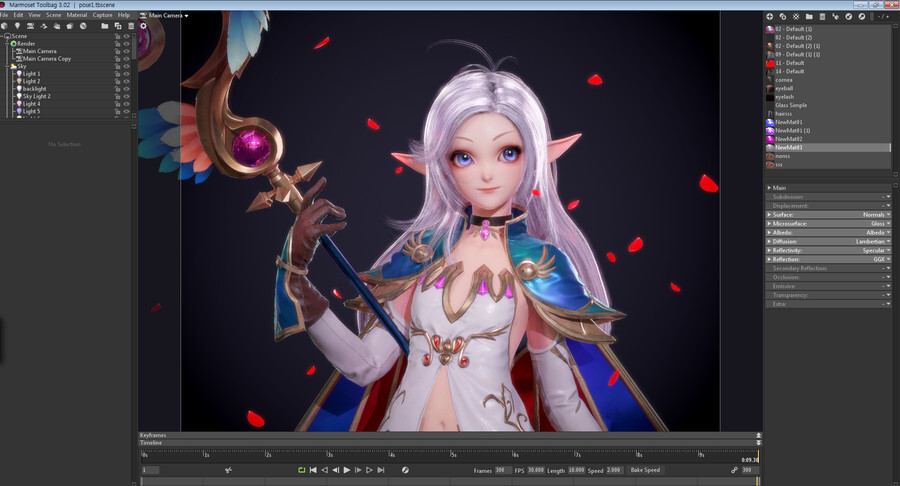
Task: Toggle lock on Main Camera Copy
Action: click(x=118, y=59)
